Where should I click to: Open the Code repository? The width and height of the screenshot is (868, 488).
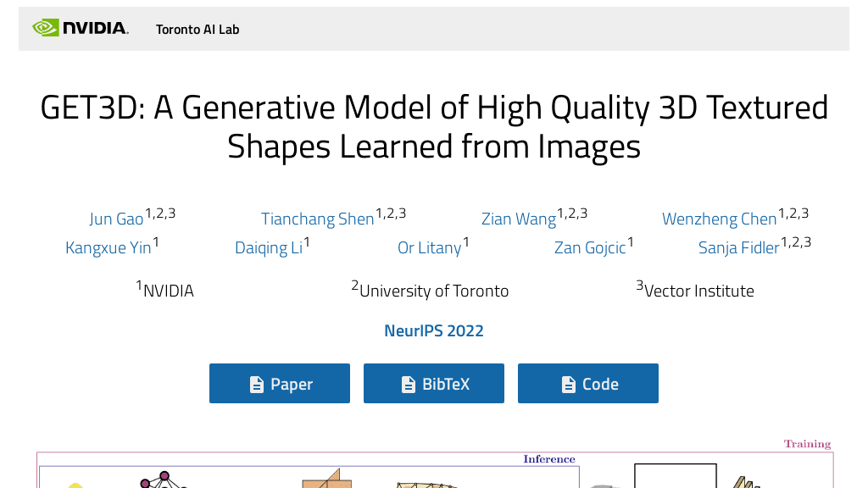tap(588, 383)
